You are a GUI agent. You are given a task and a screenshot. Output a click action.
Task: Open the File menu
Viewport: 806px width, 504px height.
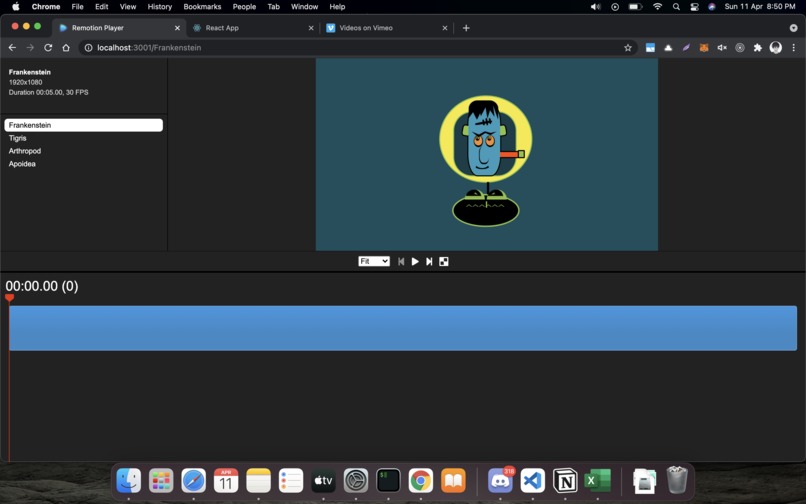[x=77, y=7]
